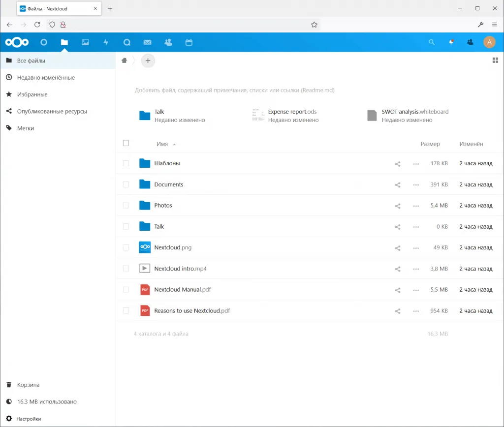Check the Nextcloud intro.mp4 checkbox
The width and height of the screenshot is (504, 427).
point(126,269)
